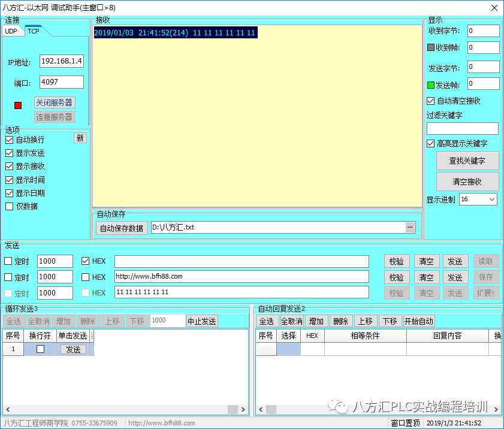504x429 pixels.
Task: Disable the 自动换行 checkbox
Action: (x=9, y=140)
